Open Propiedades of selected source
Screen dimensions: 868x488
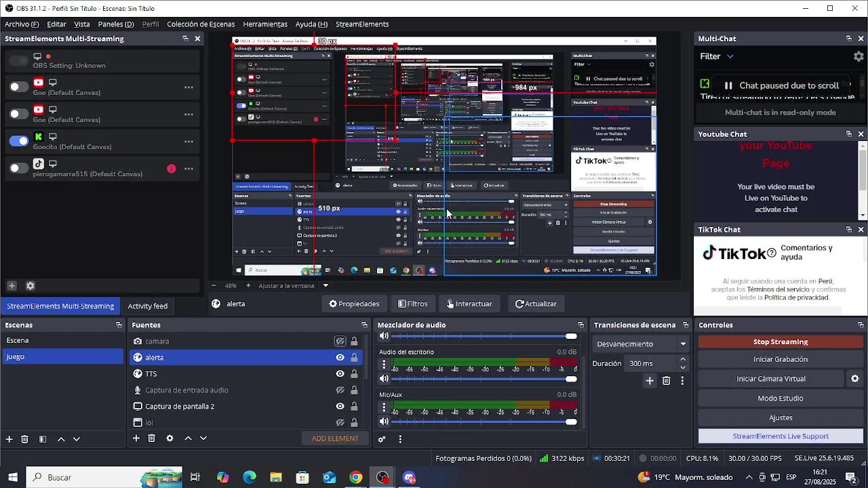(x=354, y=304)
